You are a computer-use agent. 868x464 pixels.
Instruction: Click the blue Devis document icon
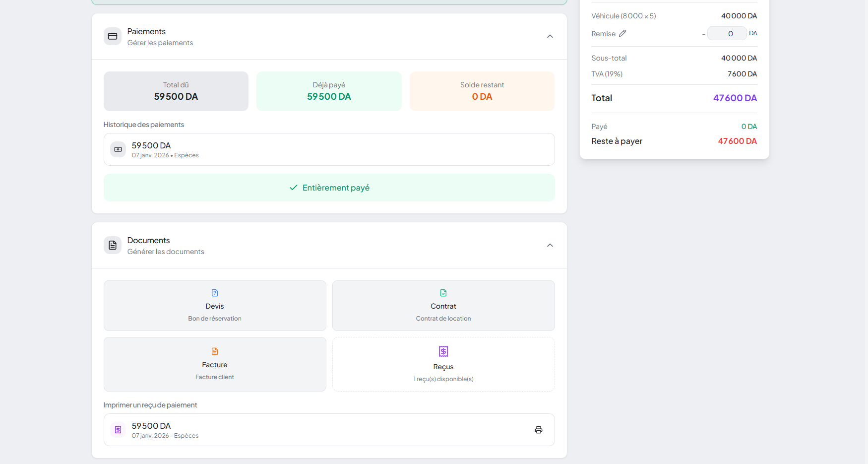click(215, 293)
